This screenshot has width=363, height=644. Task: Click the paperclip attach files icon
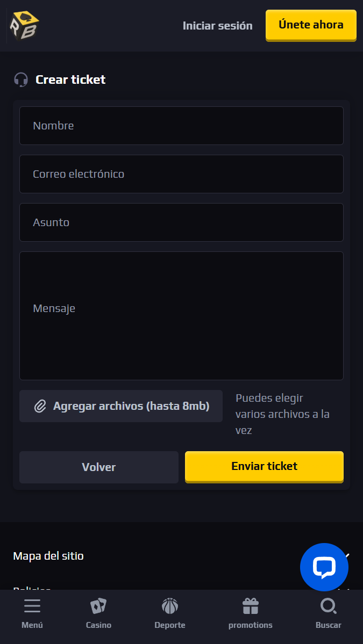(40, 406)
